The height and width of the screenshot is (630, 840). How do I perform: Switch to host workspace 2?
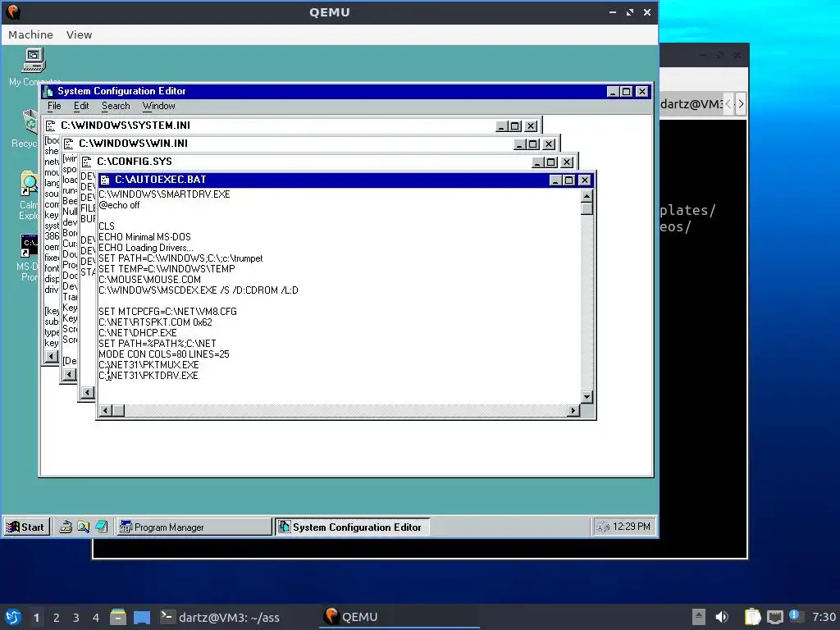[57, 618]
